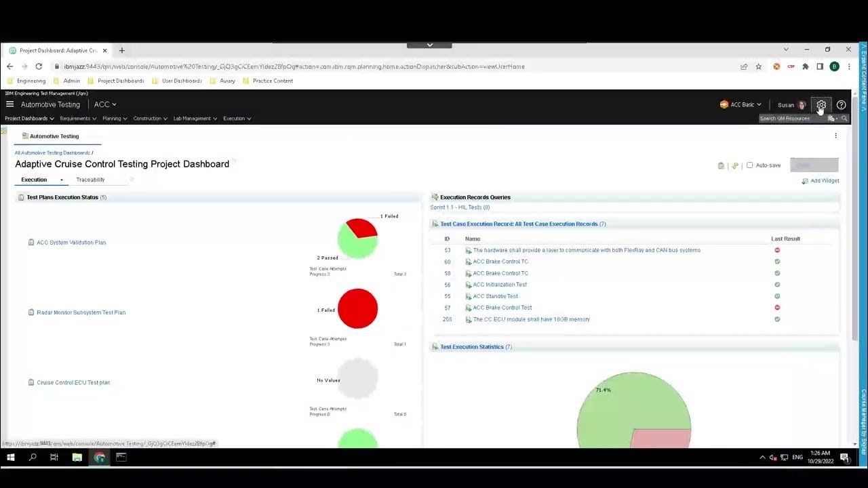Select the Execution dashboard tab
This screenshot has height=488, width=868.
(34, 180)
